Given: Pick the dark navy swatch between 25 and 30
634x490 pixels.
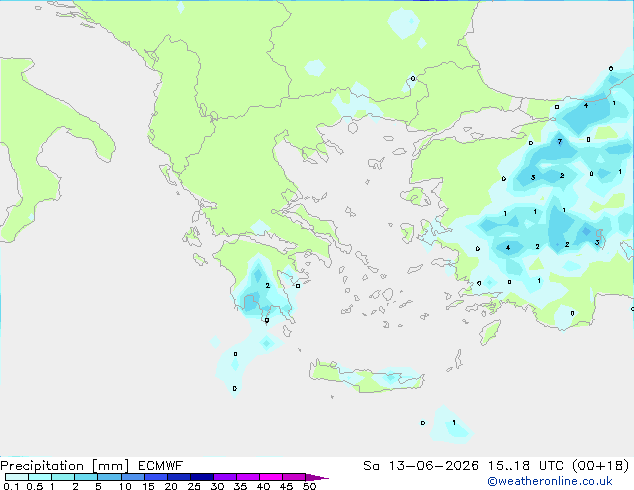Looking at the screenshot, I should pos(202,477).
